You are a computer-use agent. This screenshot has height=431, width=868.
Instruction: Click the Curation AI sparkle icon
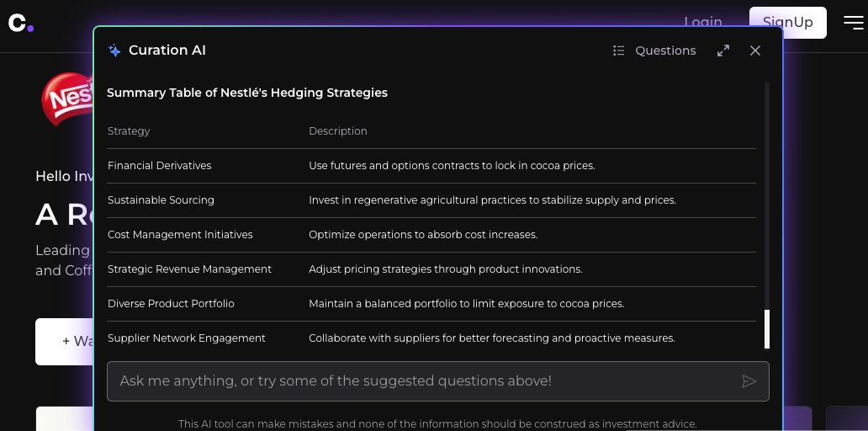point(114,51)
